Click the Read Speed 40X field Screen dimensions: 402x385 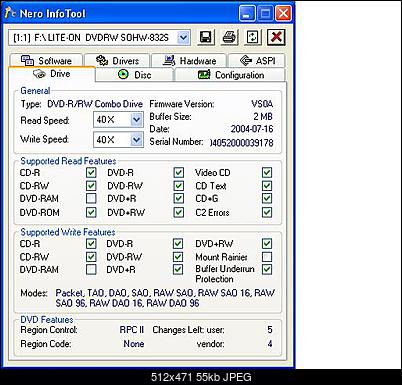point(118,119)
